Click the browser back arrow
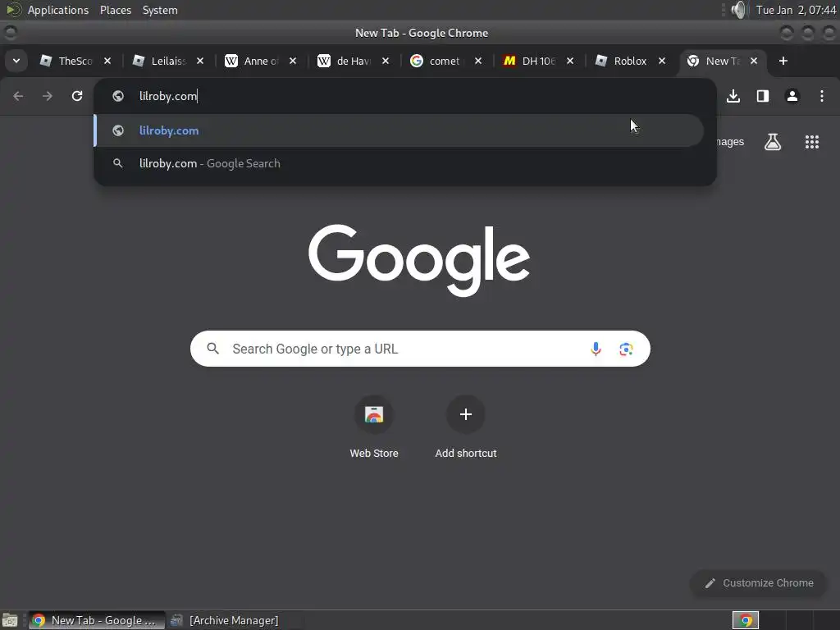The width and height of the screenshot is (840, 630). [x=18, y=96]
